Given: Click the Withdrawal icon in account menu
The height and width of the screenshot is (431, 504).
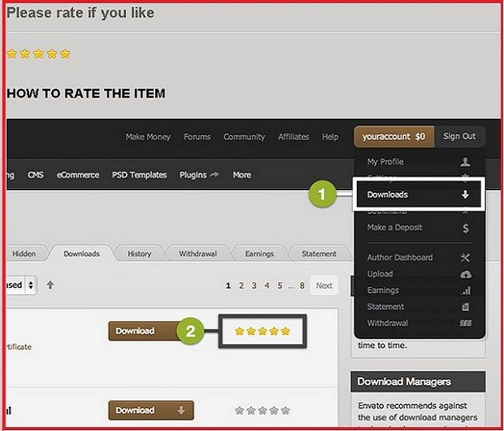Looking at the screenshot, I should [465, 323].
